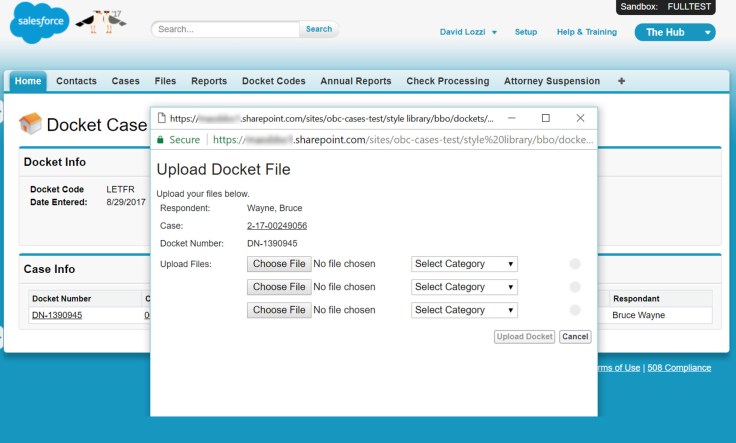
Task: Click the Wayne, Bruce respondent value
Action: point(275,208)
